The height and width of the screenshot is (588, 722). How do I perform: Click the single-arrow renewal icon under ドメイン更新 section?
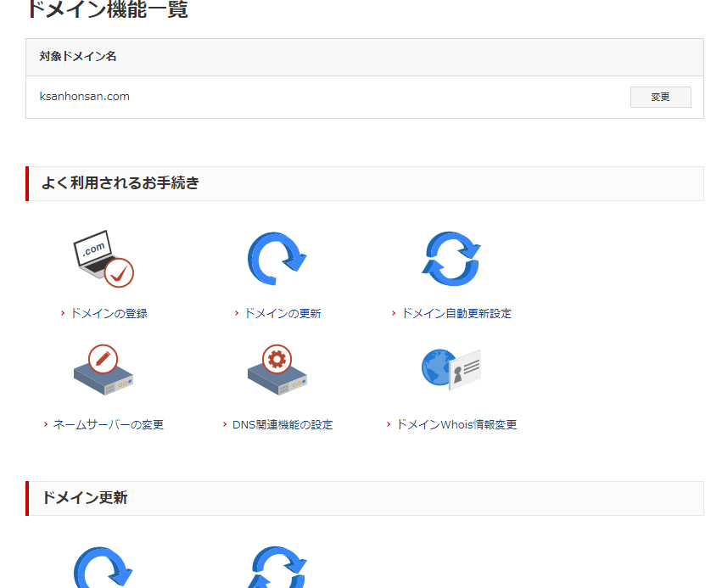click(104, 567)
